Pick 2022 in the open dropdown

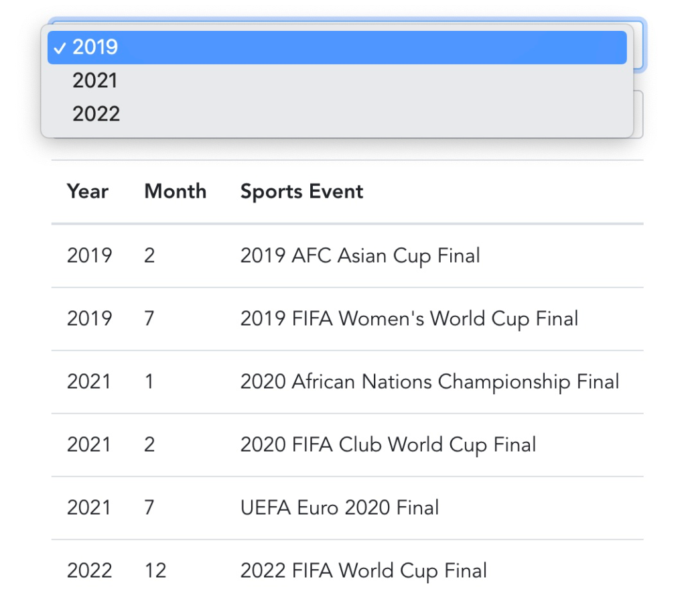pos(337,114)
